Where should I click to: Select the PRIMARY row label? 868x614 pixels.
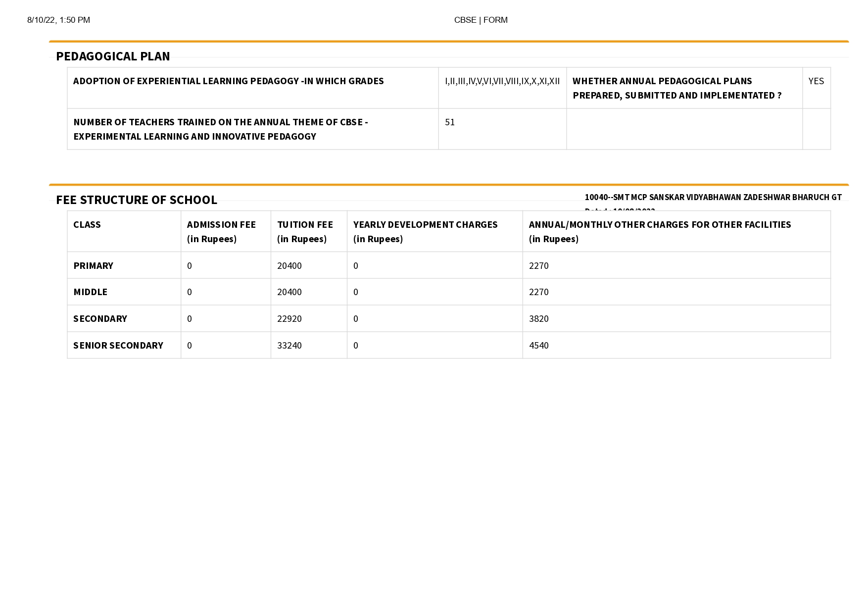pyautogui.click(x=93, y=266)
